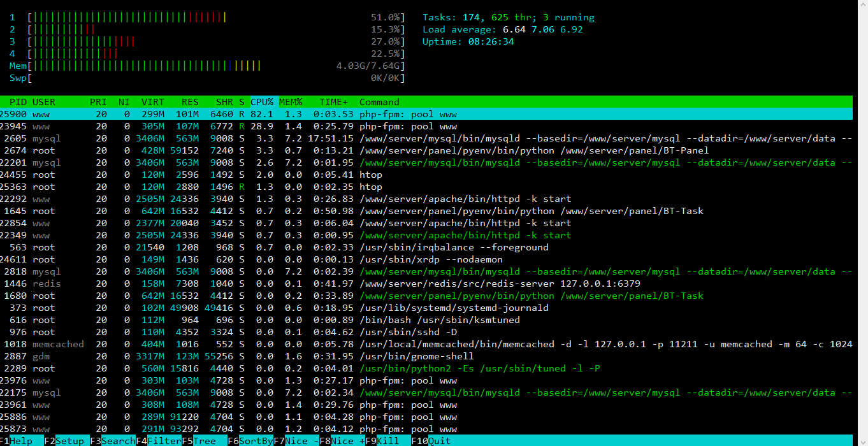Select the python2 tuned process row

(x=426, y=368)
